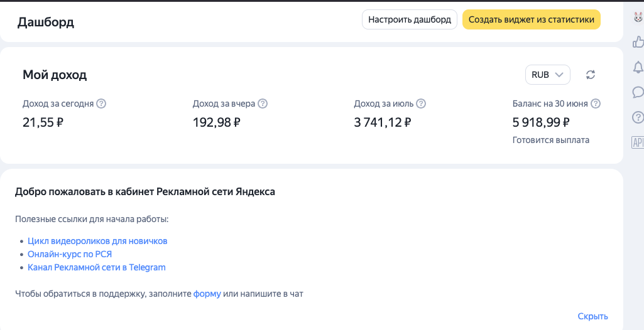
Task: Click Скрыть to hide welcome block
Action: (592, 316)
